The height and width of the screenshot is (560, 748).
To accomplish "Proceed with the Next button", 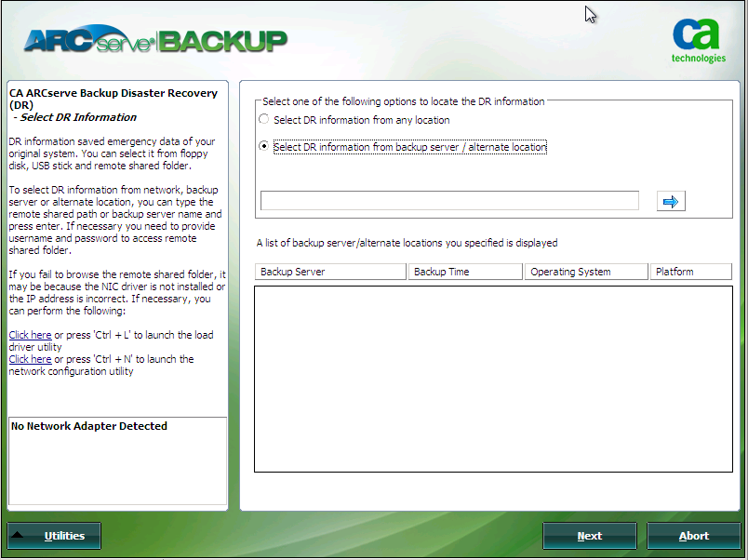I will pos(590,536).
